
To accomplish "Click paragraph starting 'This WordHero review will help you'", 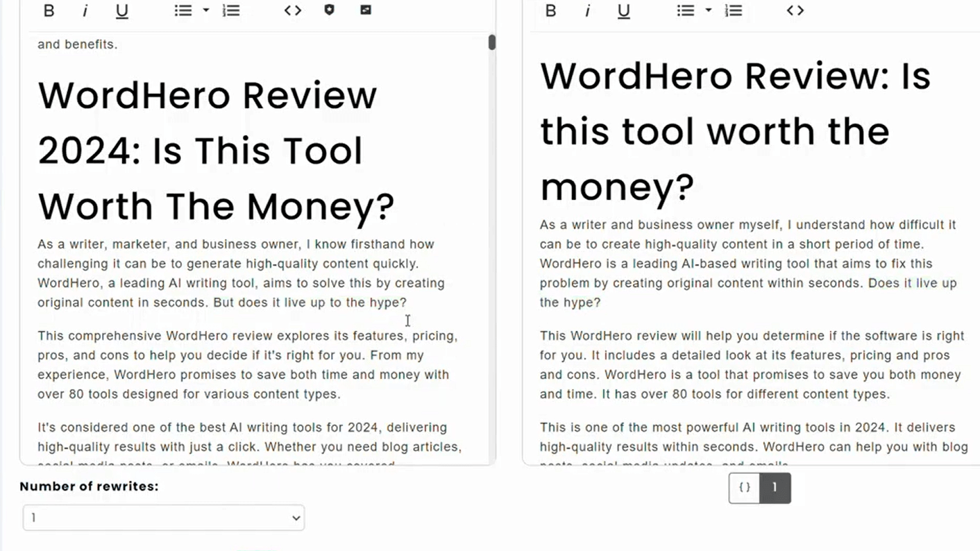I will (752, 365).
